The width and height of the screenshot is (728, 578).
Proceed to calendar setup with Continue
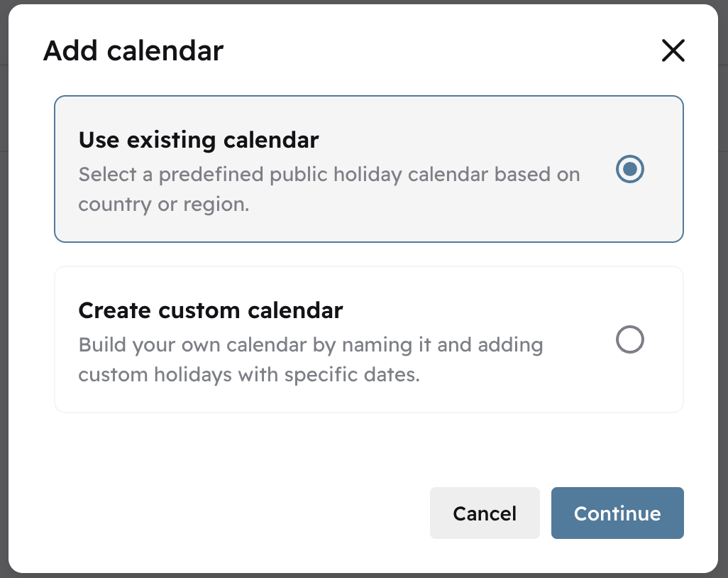tap(617, 513)
